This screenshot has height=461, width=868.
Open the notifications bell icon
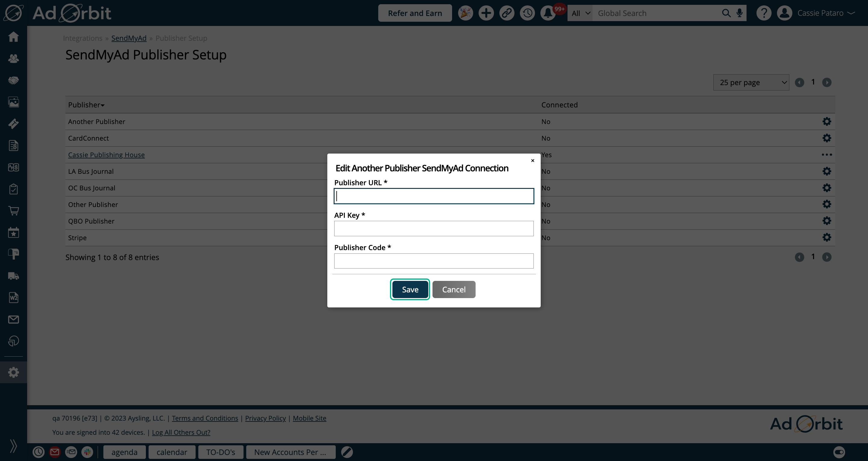[548, 13]
